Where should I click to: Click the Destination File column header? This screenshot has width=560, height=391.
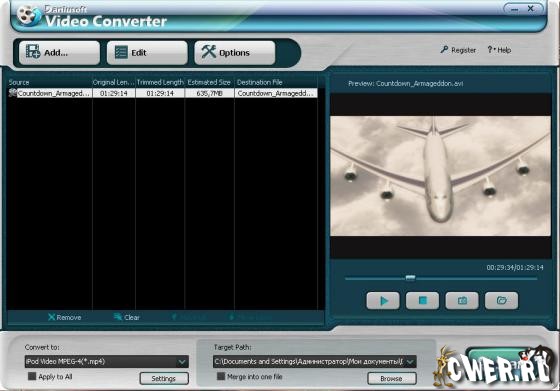[260, 82]
